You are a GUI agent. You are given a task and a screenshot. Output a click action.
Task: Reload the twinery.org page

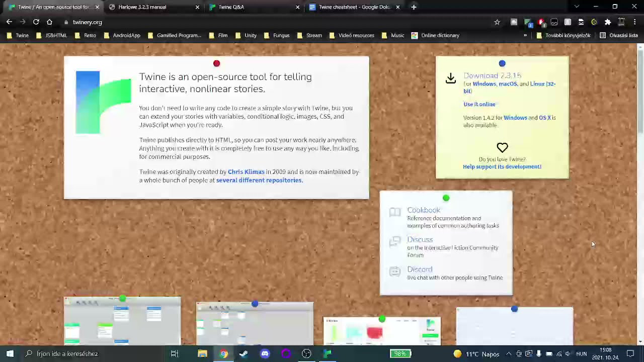[x=36, y=22]
